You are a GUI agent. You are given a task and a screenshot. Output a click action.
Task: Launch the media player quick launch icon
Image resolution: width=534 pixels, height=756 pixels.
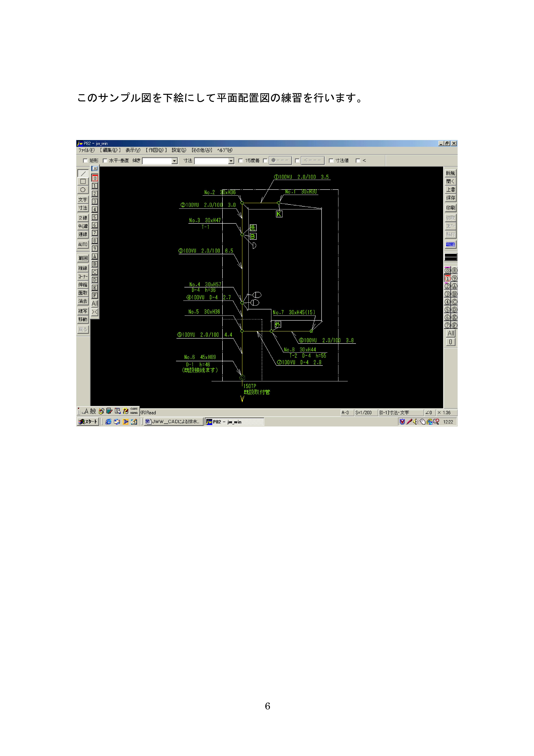click(x=125, y=421)
